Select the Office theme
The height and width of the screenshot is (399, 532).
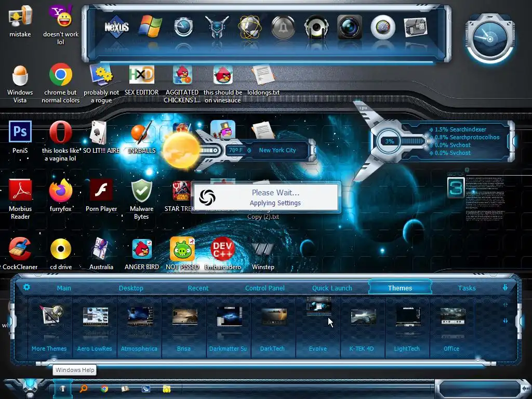tap(451, 327)
